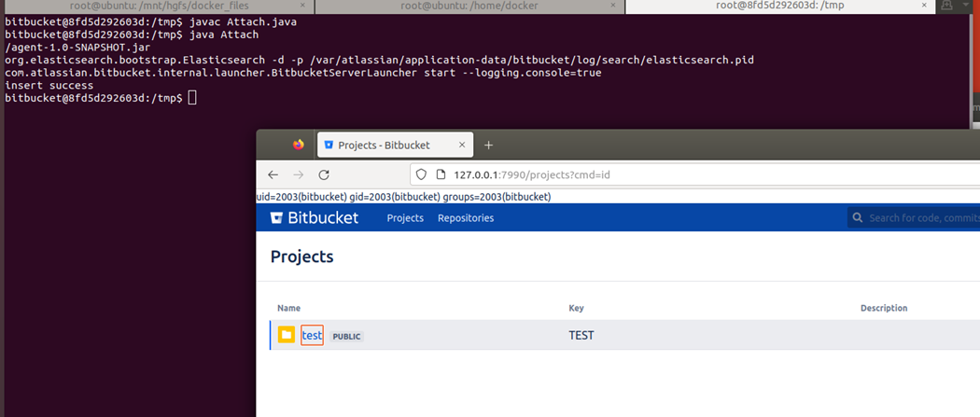The height and width of the screenshot is (417, 980).
Task: Open the Repositories menu item
Action: [x=466, y=218]
